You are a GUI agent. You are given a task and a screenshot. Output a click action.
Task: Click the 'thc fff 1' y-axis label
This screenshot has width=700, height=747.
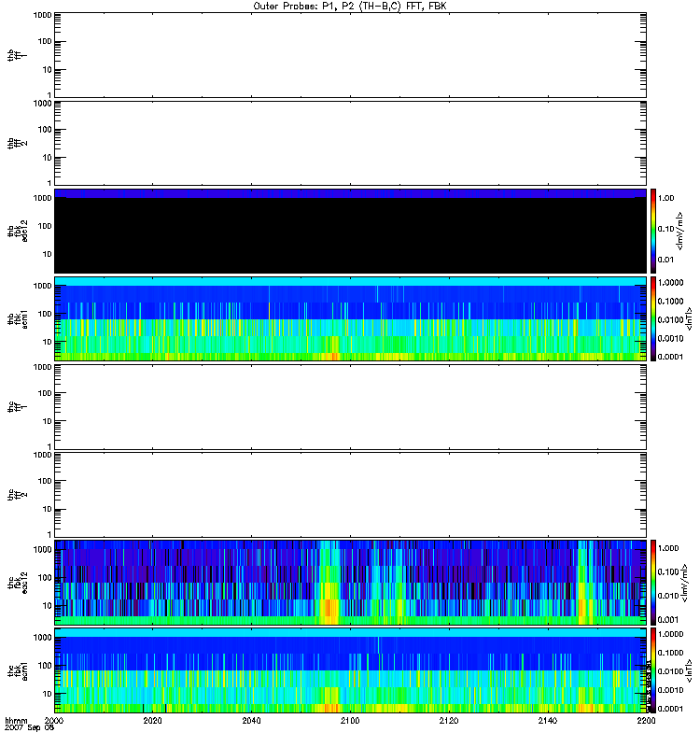(x=17, y=407)
